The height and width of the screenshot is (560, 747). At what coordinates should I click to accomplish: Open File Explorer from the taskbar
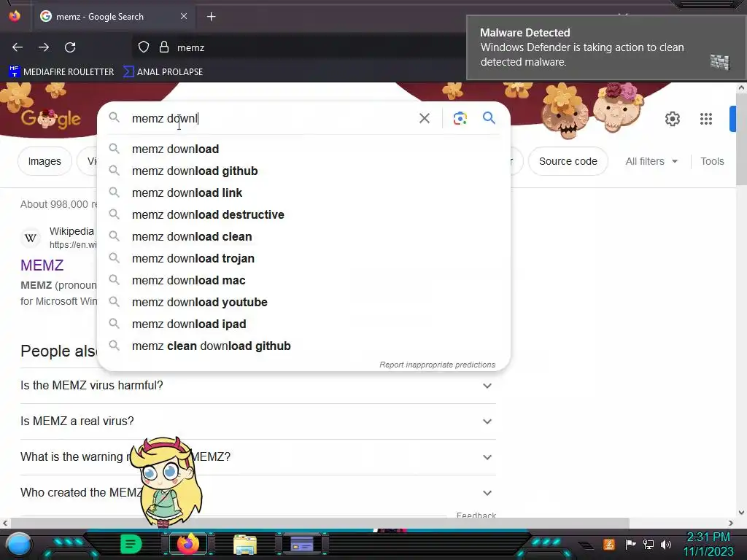pos(245,544)
